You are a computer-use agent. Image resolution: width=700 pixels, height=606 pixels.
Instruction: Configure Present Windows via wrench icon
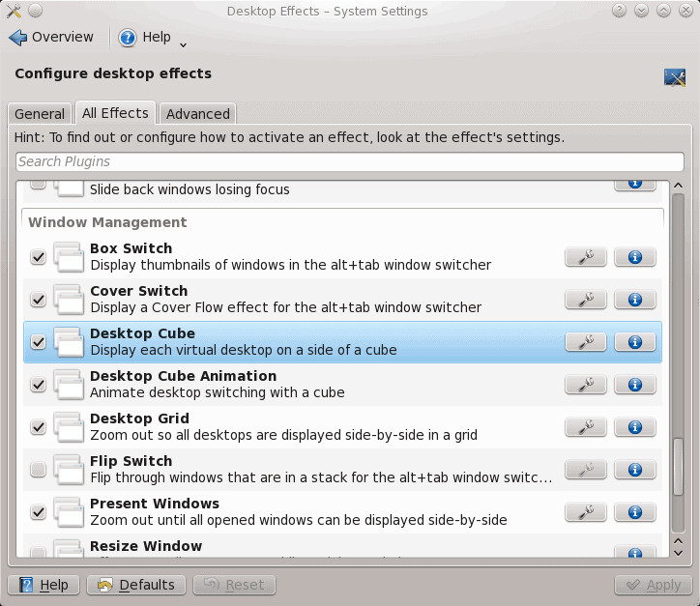pyautogui.click(x=585, y=512)
